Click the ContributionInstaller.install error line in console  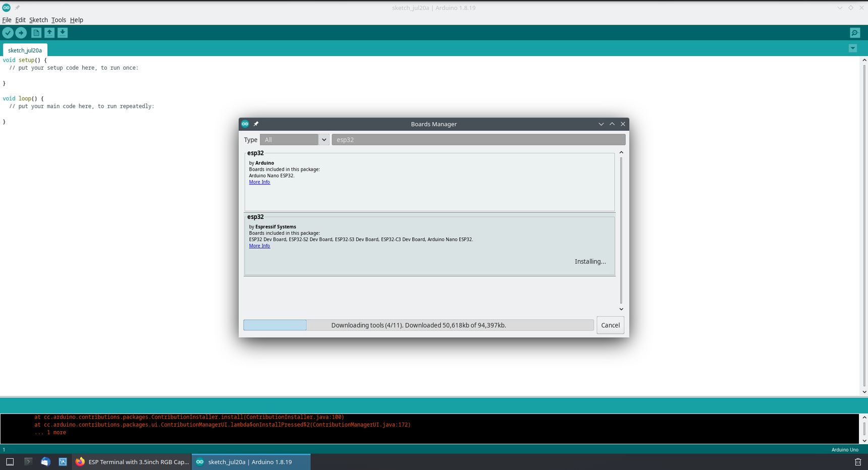[x=189, y=417]
